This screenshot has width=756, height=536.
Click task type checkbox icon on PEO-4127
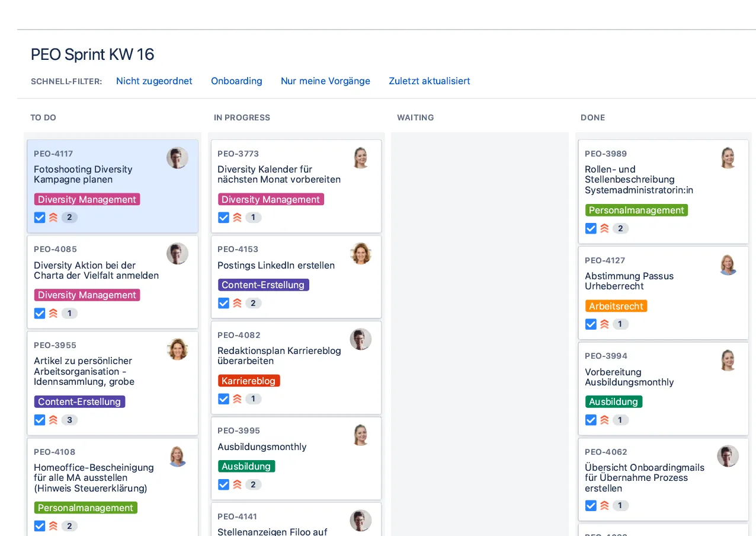[591, 324]
